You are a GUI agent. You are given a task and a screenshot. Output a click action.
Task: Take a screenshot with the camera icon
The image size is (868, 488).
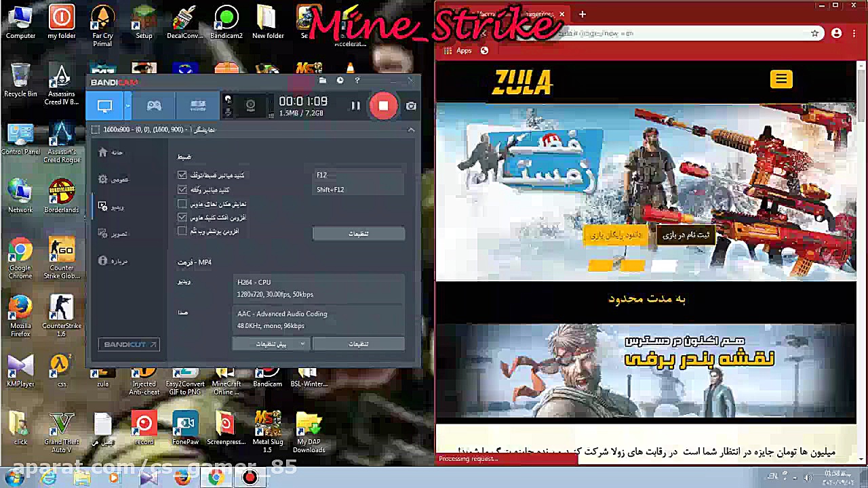(x=410, y=106)
